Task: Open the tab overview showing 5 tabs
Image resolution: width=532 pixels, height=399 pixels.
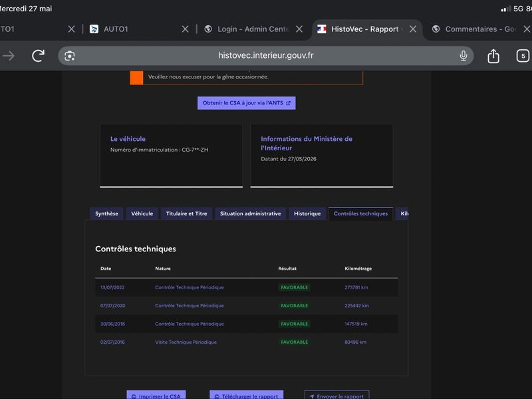Action: (523, 56)
